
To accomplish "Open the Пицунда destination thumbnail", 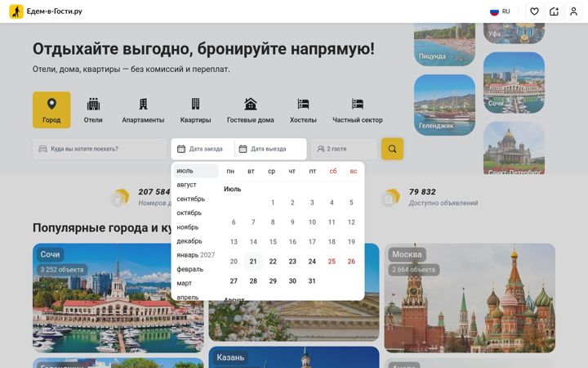I will pyautogui.click(x=444, y=44).
